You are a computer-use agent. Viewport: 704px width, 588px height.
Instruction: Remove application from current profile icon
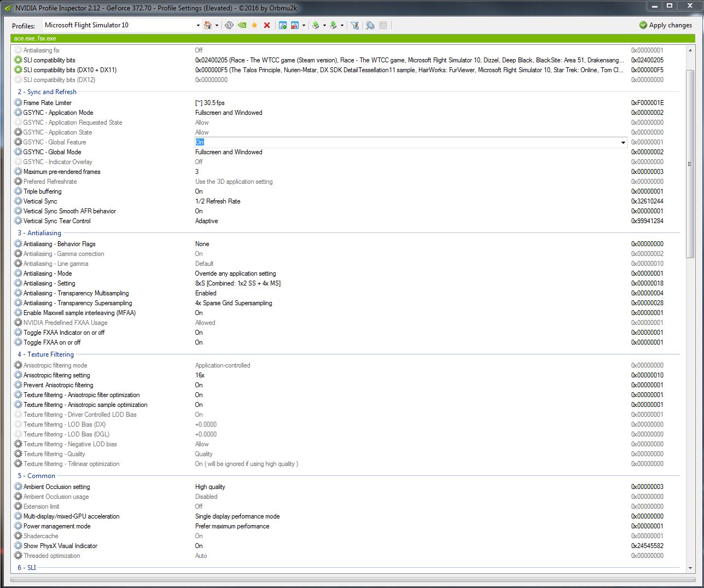point(295,25)
